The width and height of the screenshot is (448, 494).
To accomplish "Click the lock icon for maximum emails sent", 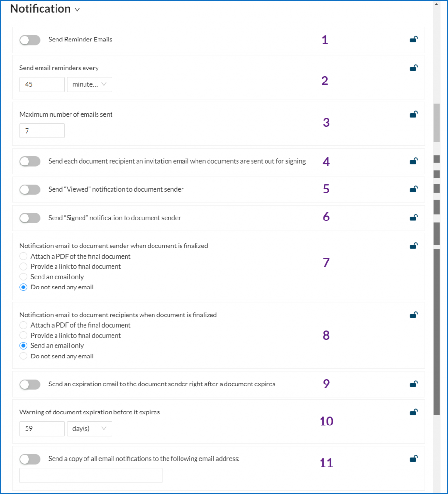I will point(413,114).
